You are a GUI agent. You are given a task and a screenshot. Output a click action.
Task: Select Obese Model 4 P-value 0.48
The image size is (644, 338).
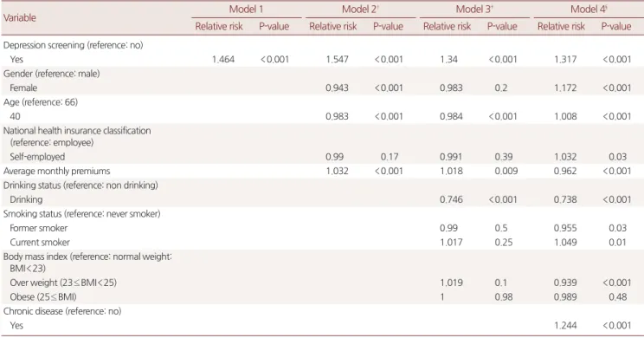click(x=618, y=297)
